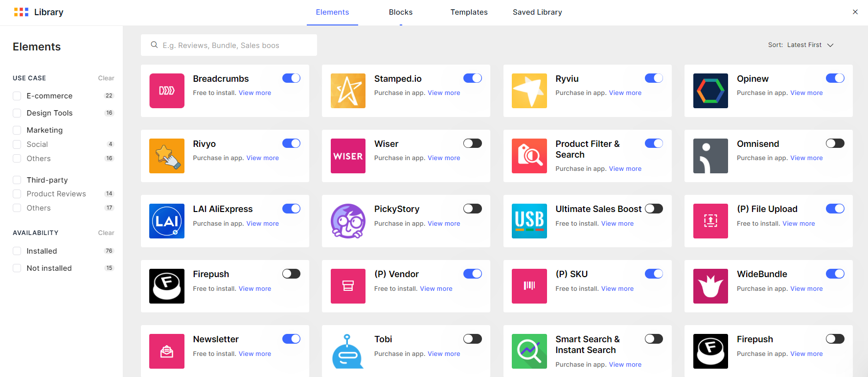This screenshot has height=377, width=868.
Task: Disable the WideBundle toggle
Action: tap(835, 274)
